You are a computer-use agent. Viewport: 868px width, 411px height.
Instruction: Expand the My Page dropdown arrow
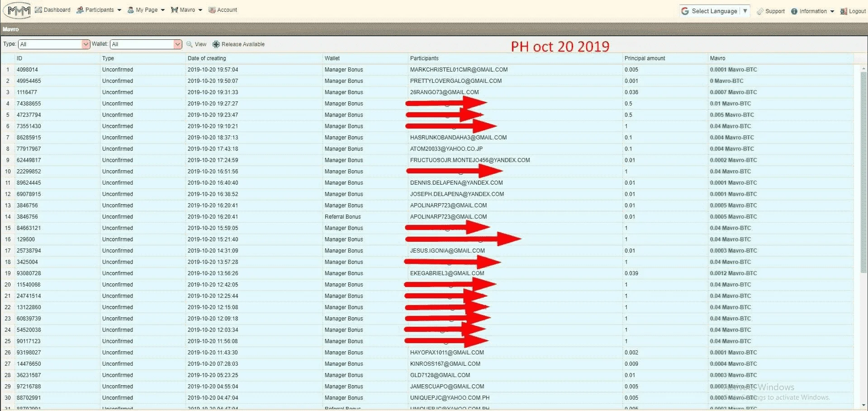click(x=163, y=10)
